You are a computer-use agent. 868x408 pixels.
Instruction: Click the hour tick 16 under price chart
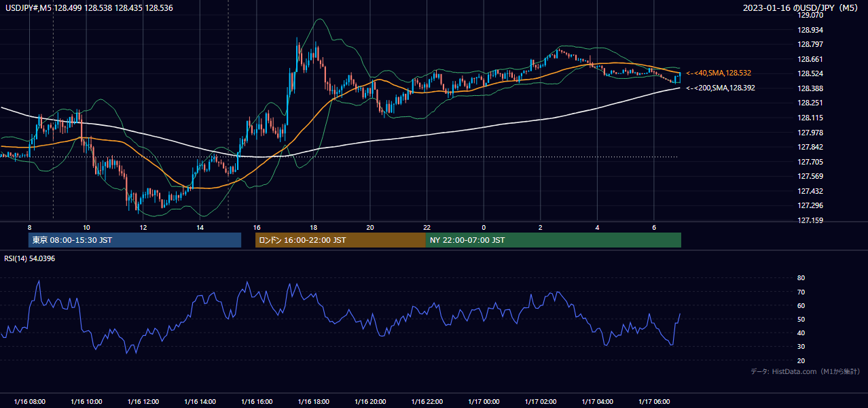(x=257, y=226)
